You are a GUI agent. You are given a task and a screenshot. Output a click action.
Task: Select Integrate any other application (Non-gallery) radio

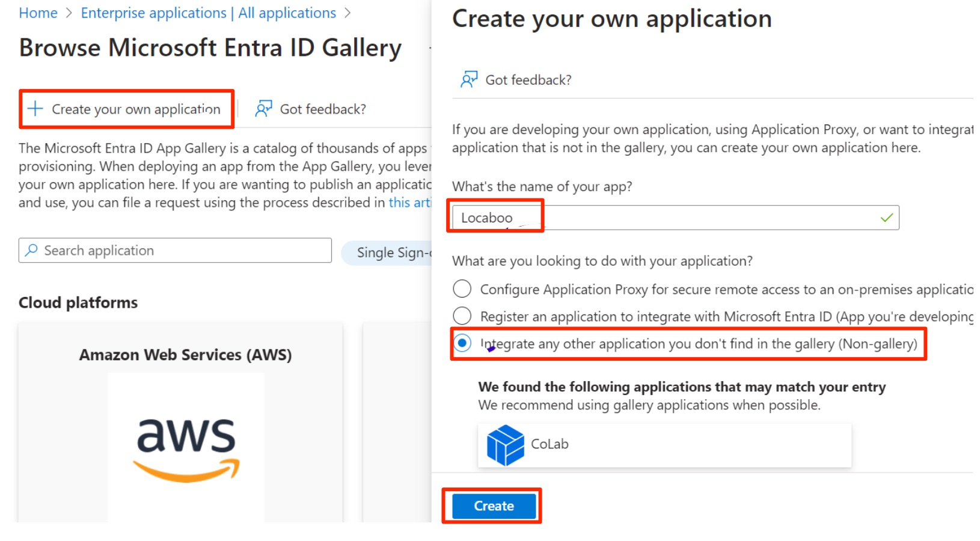(x=462, y=343)
